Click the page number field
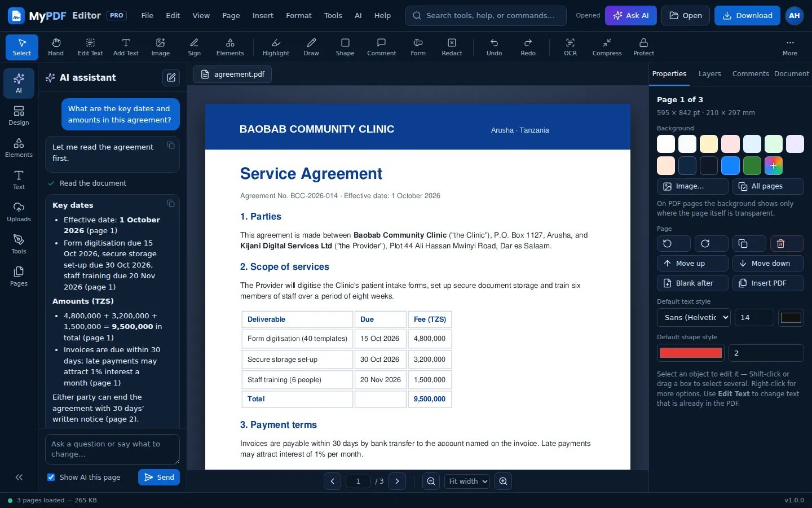Viewport: 812px width, 508px height. pyautogui.click(x=358, y=481)
